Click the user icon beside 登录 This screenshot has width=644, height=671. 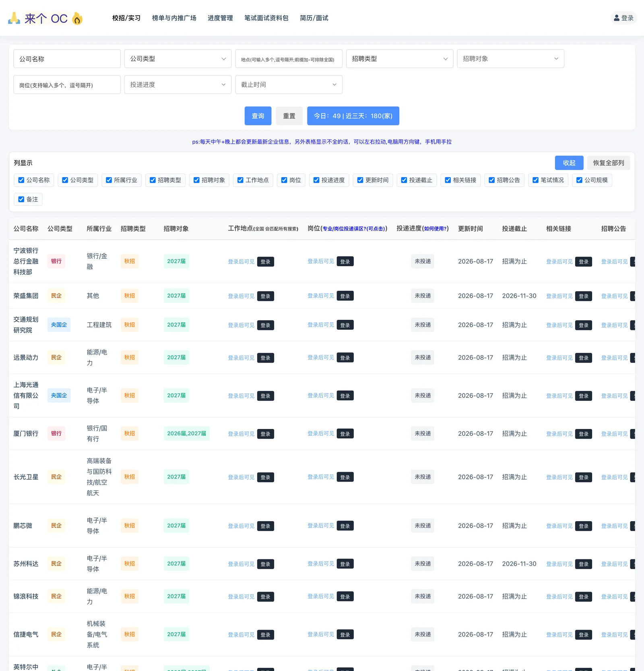tap(617, 18)
